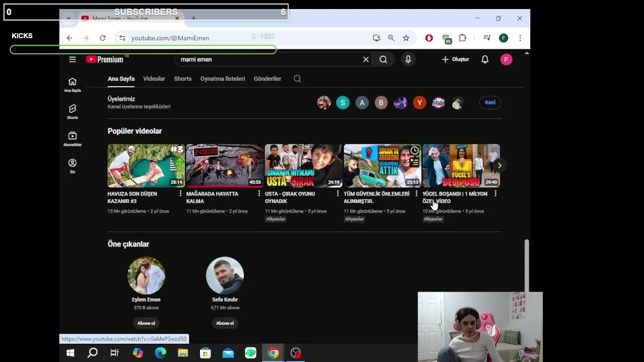Open the Oluştur create menu
The image size is (644, 362).
point(455,59)
